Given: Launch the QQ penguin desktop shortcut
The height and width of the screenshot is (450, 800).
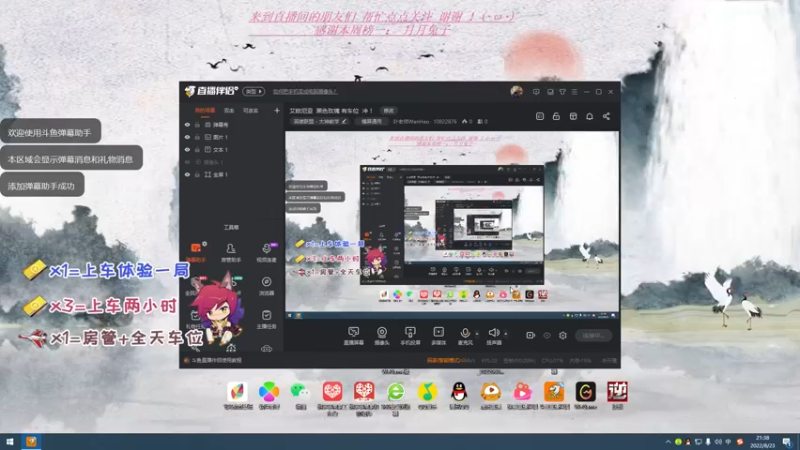Looking at the screenshot, I should coord(459,395).
